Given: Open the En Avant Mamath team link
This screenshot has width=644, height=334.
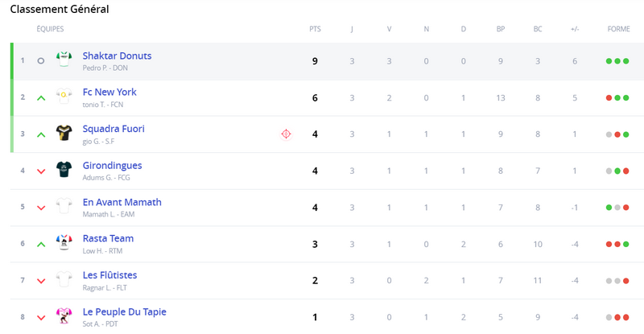Looking at the screenshot, I should coord(122,202).
